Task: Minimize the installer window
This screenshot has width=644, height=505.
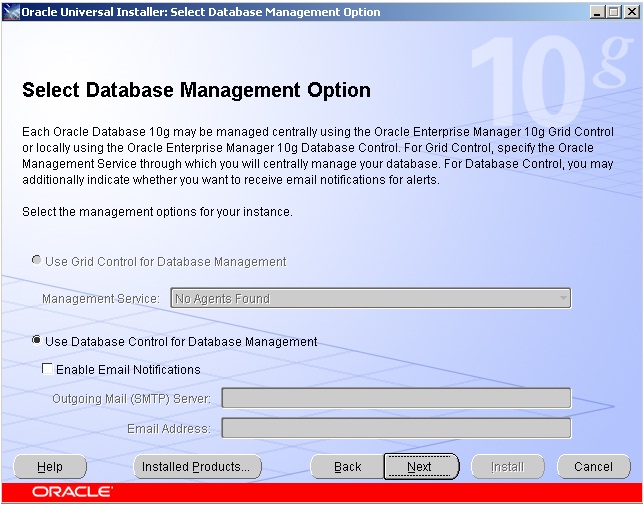Action: coord(597,12)
